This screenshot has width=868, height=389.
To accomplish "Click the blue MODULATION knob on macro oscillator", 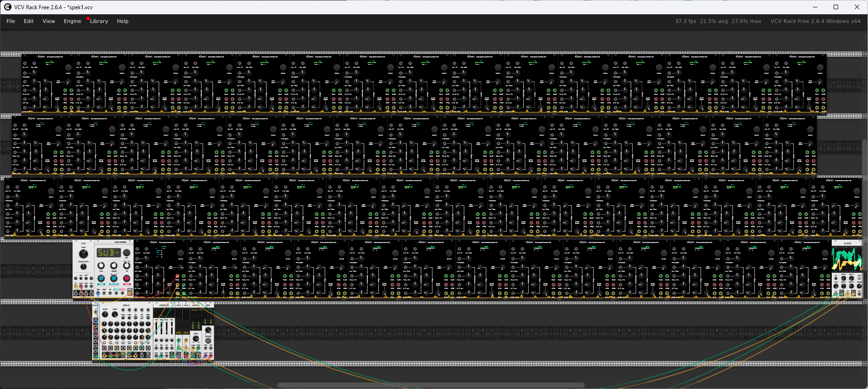I will (x=114, y=278).
